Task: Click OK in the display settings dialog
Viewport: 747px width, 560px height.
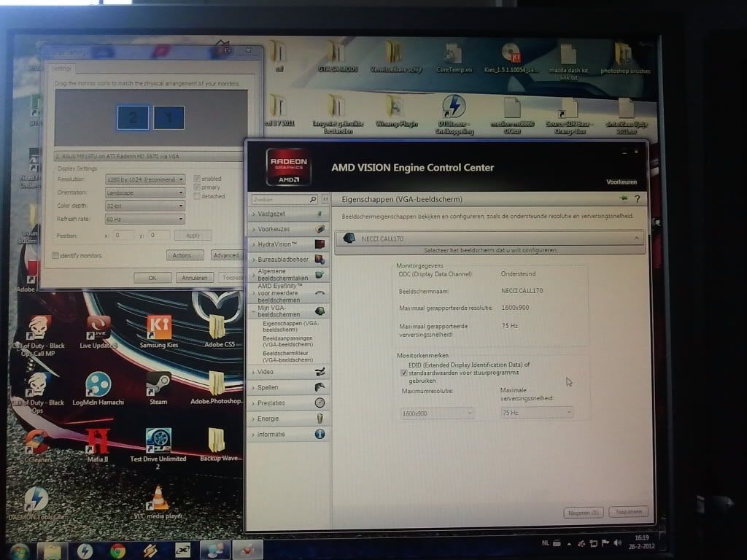Action: coord(152,278)
